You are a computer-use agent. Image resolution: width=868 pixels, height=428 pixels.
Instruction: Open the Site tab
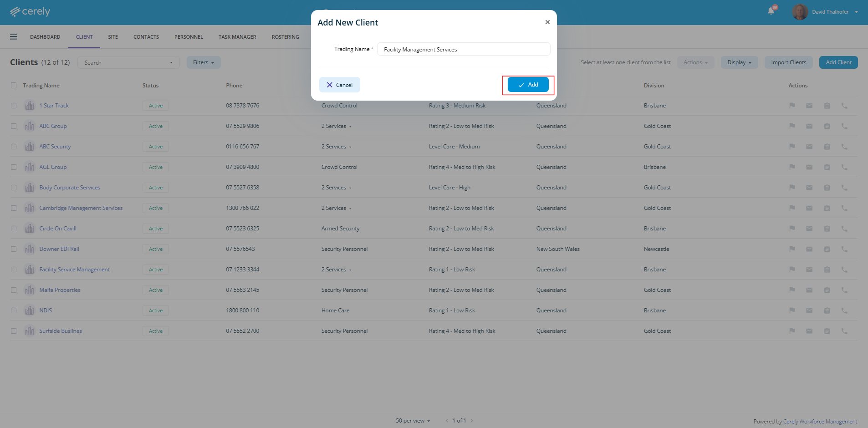click(113, 37)
